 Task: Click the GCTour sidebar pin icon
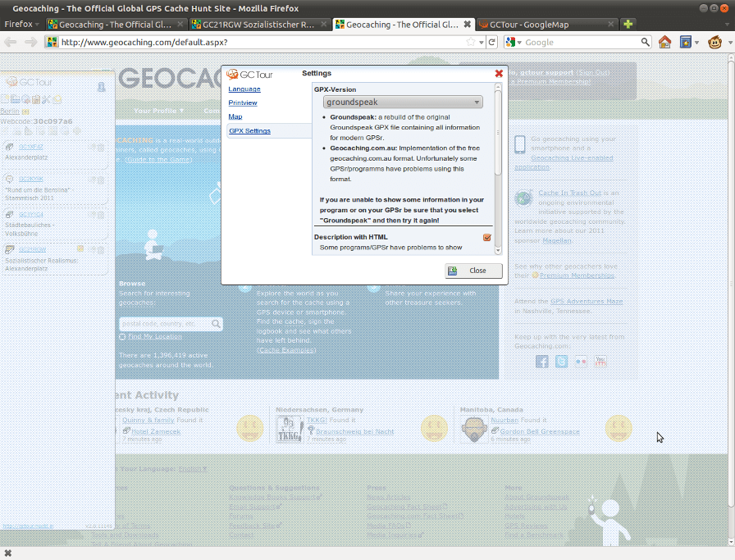[101, 87]
